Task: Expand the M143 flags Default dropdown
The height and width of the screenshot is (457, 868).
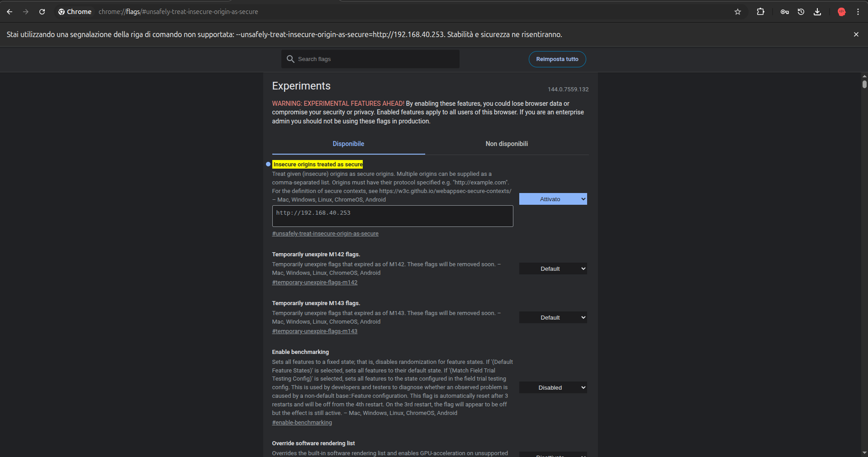Action: (553, 317)
